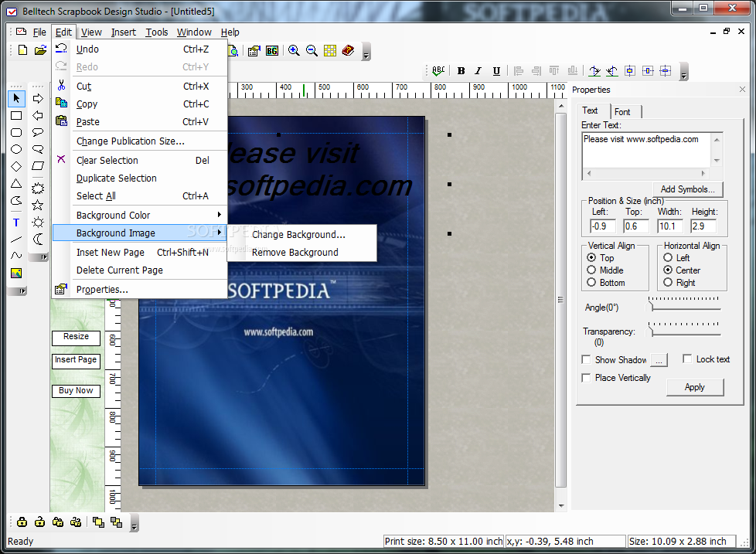This screenshot has height=554, width=756.
Task: Click the New document toolbar icon
Action: coord(22,50)
